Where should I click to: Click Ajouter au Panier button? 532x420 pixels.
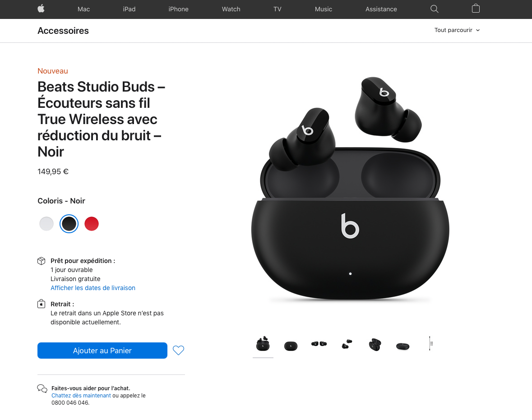pyautogui.click(x=102, y=351)
